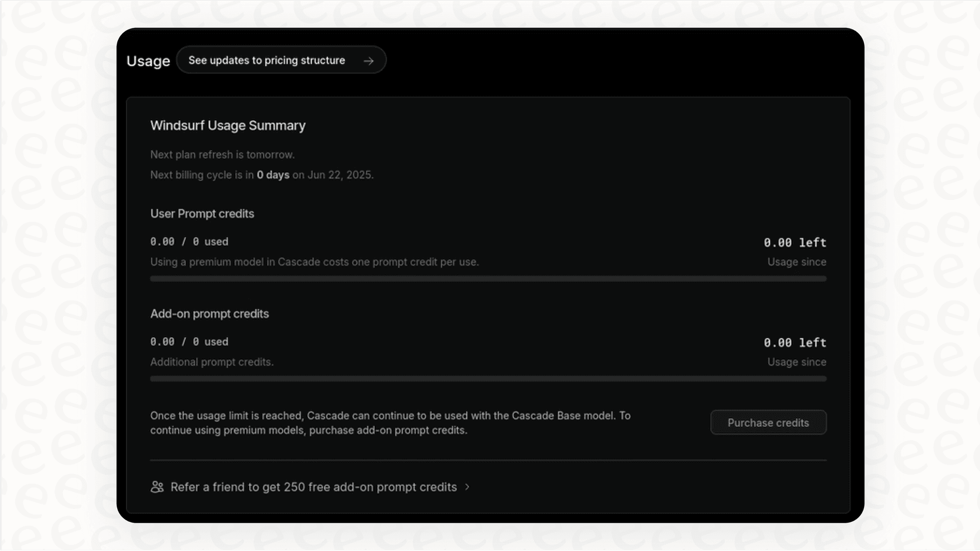Click the arrow glyph next to pricing updates label
This screenshot has width=980, height=551.
(369, 60)
